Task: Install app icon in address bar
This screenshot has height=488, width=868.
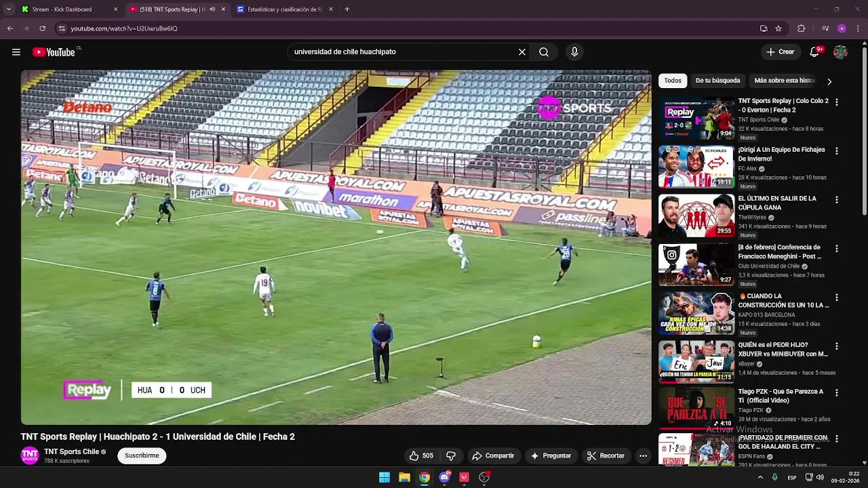Action: pos(764,28)
